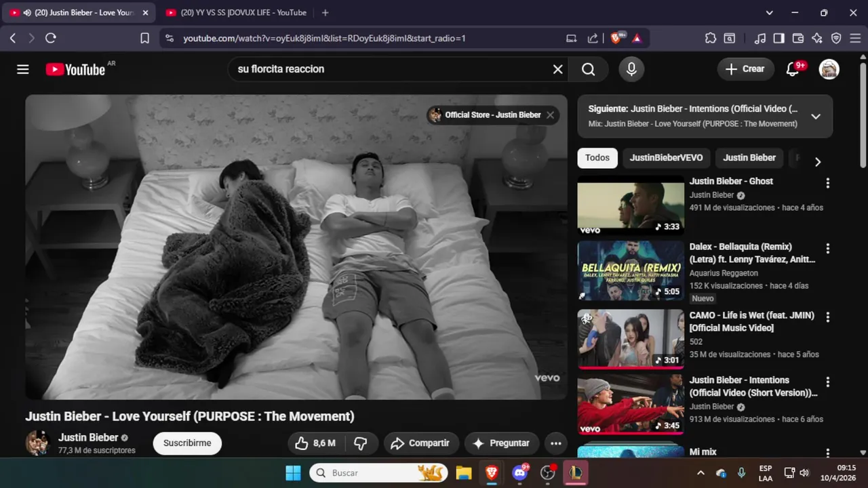Open the Mi mix playlist title
This screenshot has height=488, width=868.
(703, 452)
